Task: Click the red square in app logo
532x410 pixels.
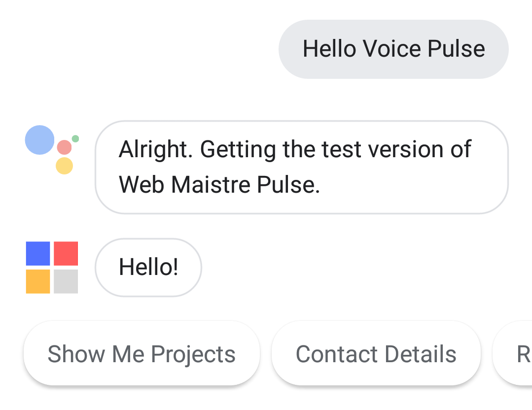Action: pos(66,253)
